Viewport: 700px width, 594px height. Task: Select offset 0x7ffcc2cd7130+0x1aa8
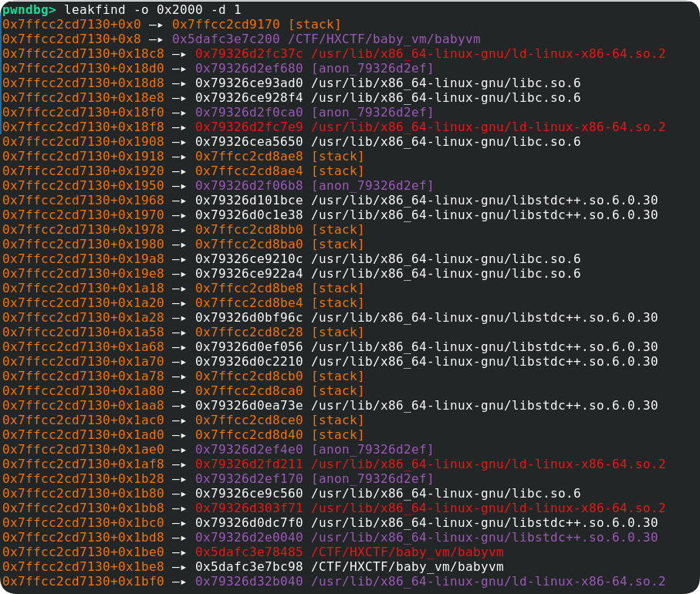click(x=83, y=405)
